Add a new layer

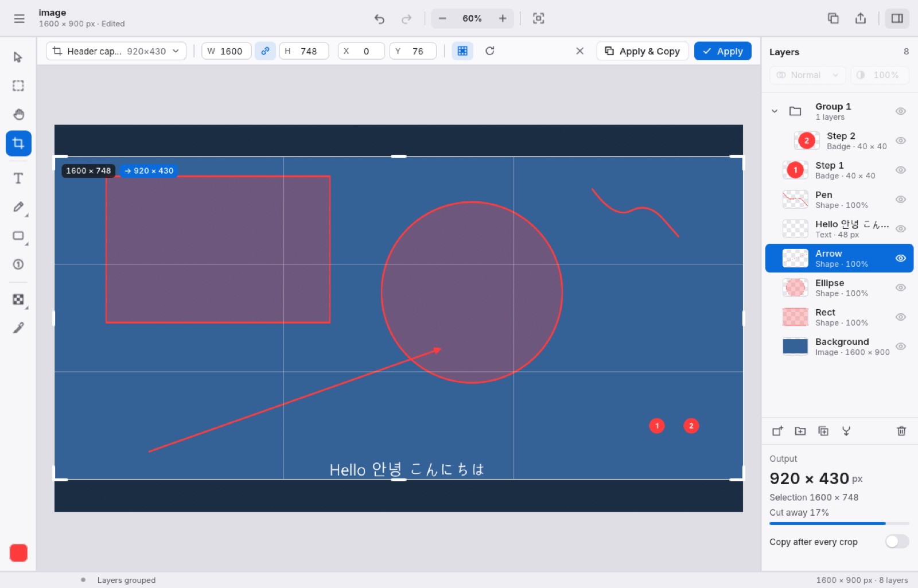click(777, 431)
